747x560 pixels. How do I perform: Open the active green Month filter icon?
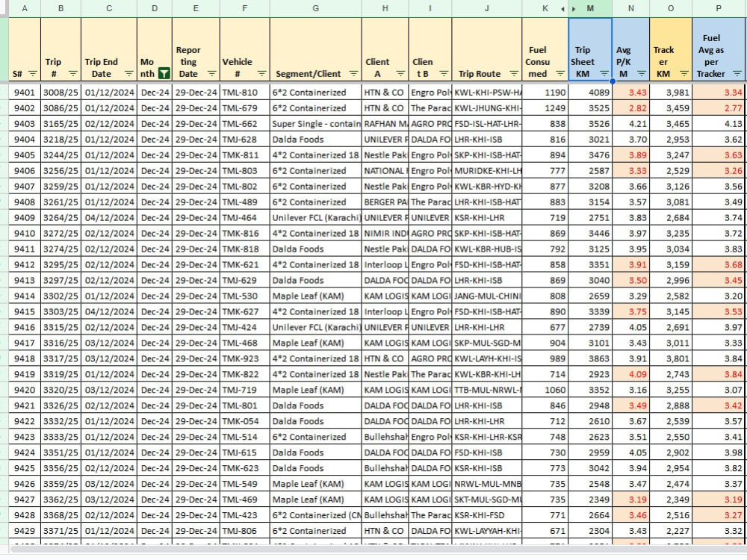point(164,74)
